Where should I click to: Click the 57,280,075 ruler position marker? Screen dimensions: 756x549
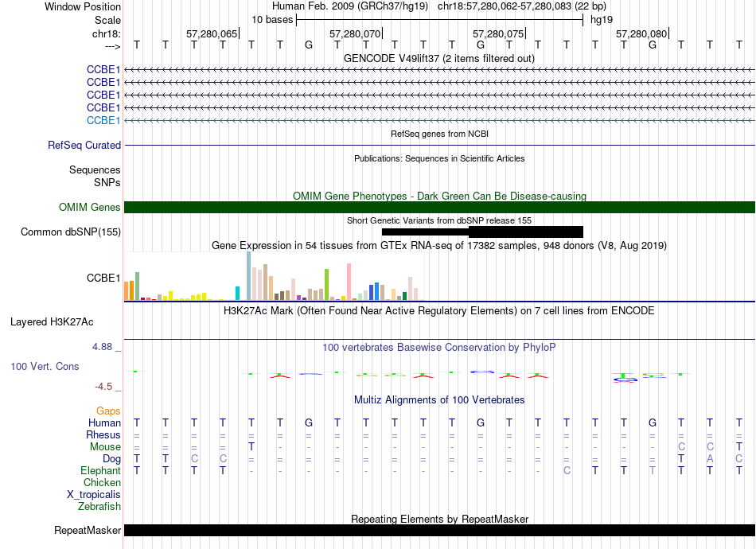tap(498, 33)
